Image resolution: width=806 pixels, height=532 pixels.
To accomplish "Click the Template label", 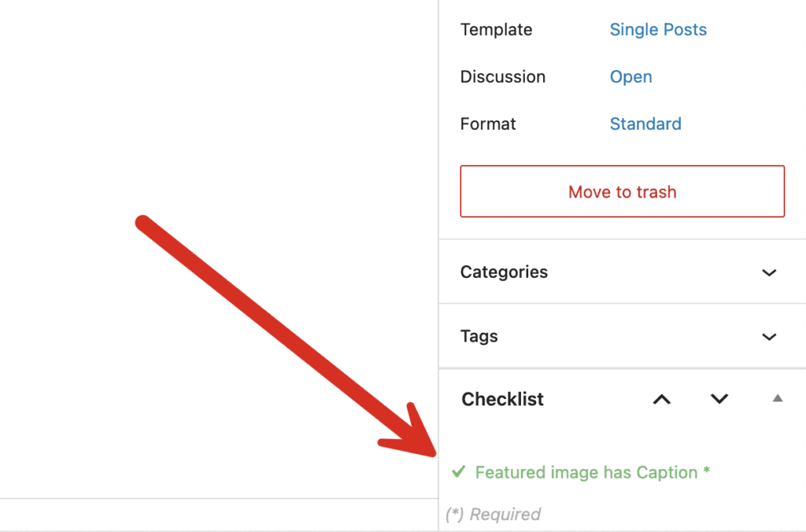I will [x=496, y=30].
